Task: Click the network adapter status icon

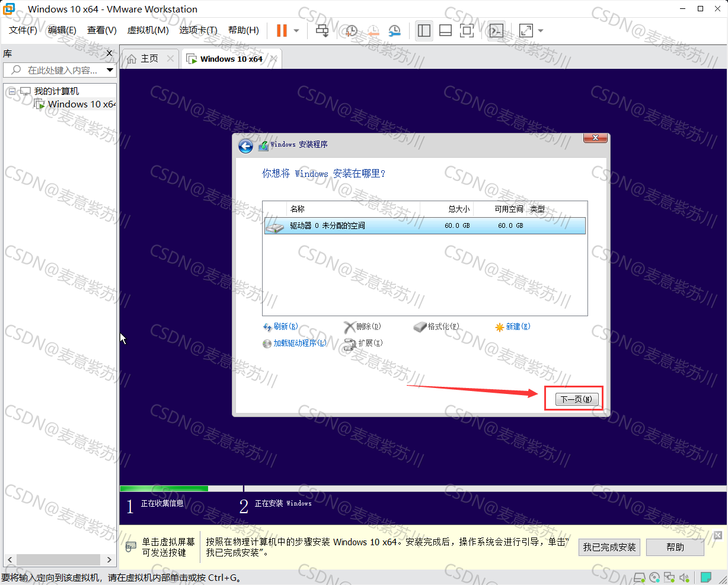Action: point(669,577)
